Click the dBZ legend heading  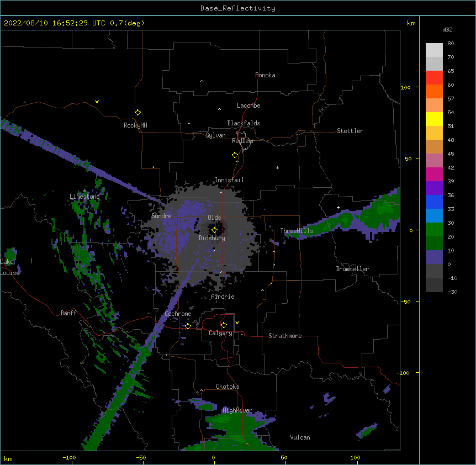click(x=447, y=29)
